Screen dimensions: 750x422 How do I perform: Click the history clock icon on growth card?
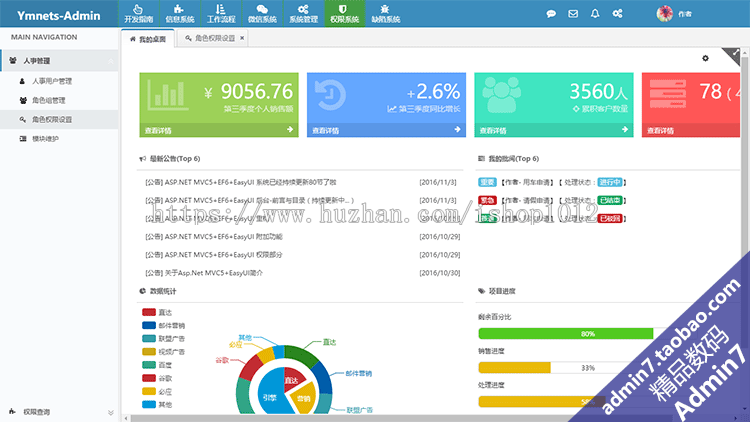(331, 95)
